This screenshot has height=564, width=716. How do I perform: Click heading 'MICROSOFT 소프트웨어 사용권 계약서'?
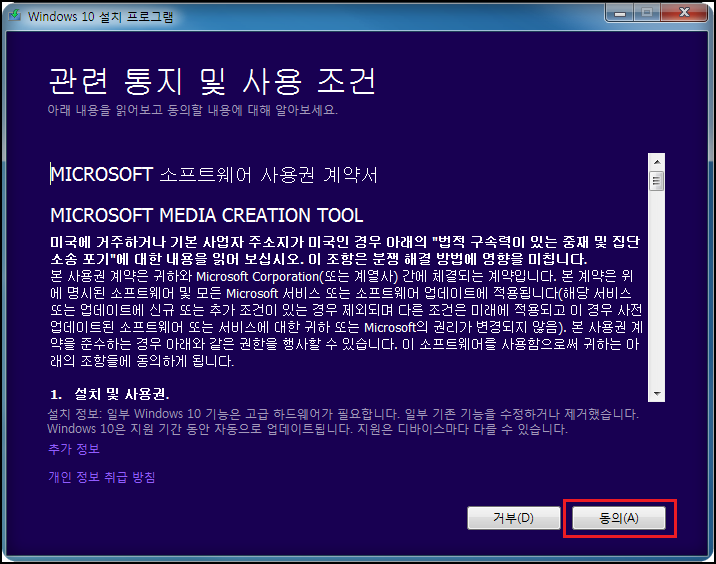[x=214, y=174]
